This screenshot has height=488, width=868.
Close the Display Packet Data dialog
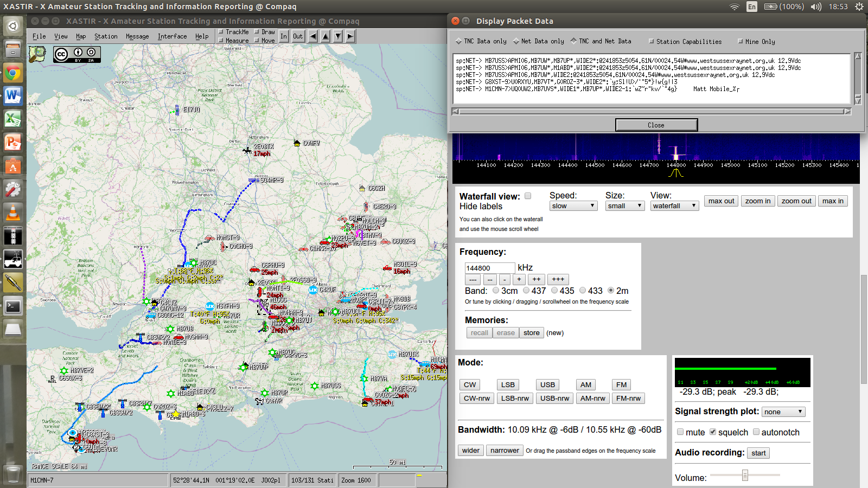click(656, 125)
